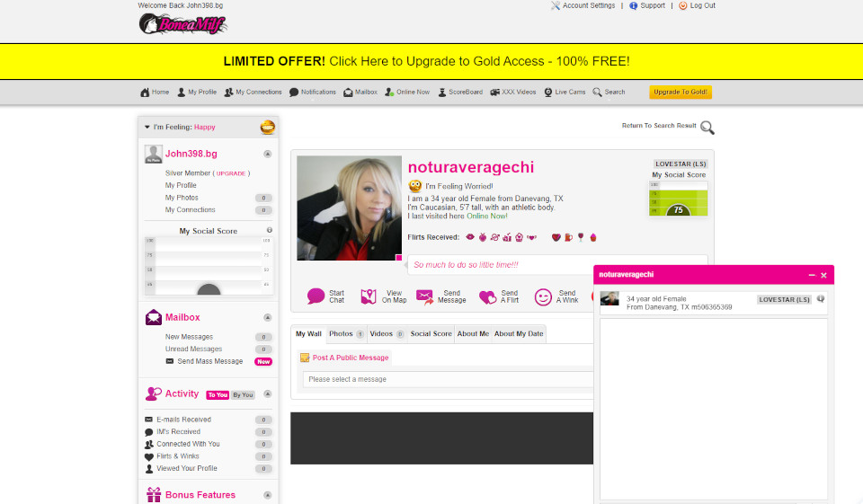Click Post A Public Message link
Screen dimensions: 863x504
(351, 358)
